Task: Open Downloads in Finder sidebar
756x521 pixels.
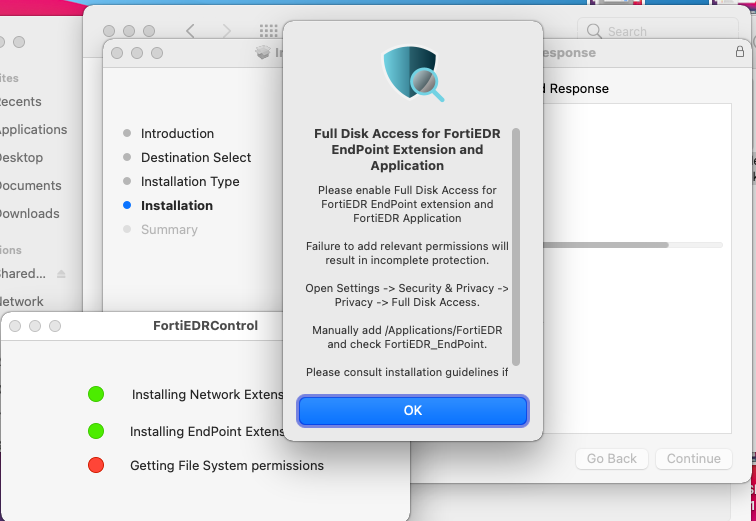Action: (x=28, y=213)
